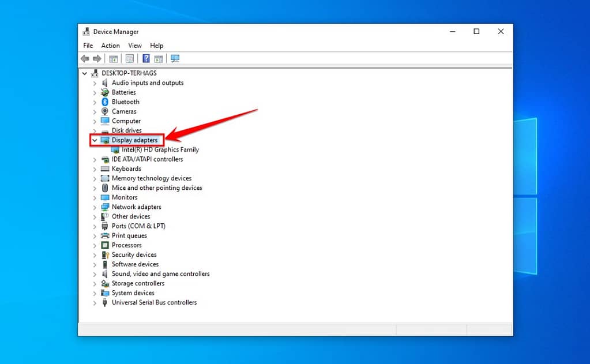This screenshot has height=364, width=590.
Task: Click the Other devices question-mark icon
Action: click(105, 216)
